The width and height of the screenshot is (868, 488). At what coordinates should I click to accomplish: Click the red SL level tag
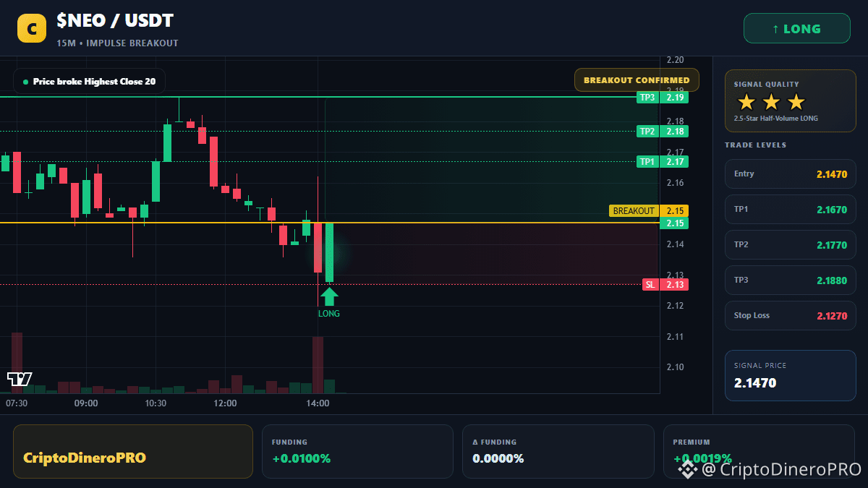point(650,285)
